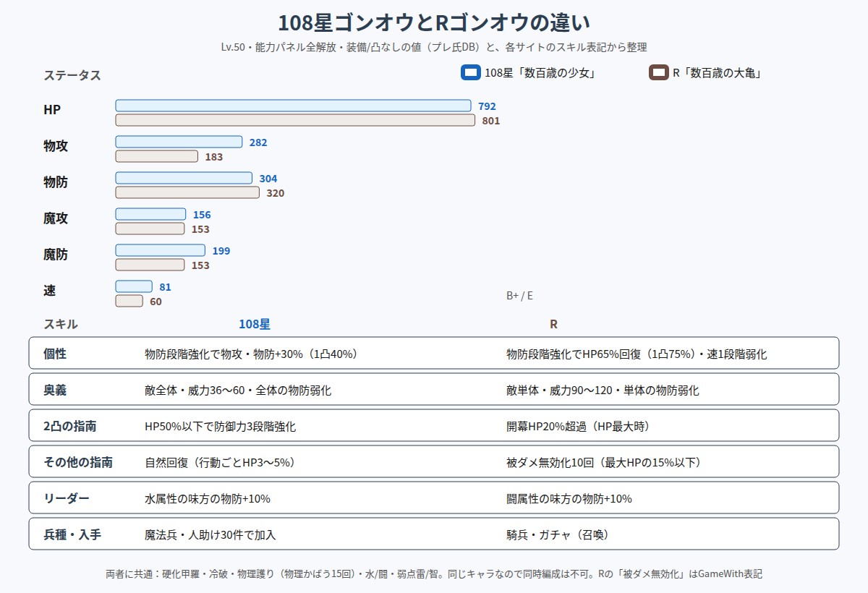
Task: Click the footnote starting with 両者に共通
Action: [434, 574]
